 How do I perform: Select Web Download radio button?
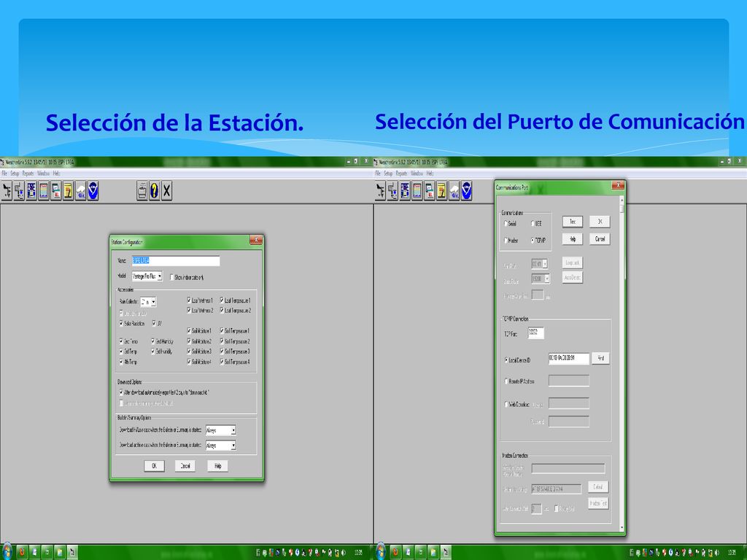click(x=506, y=404)
